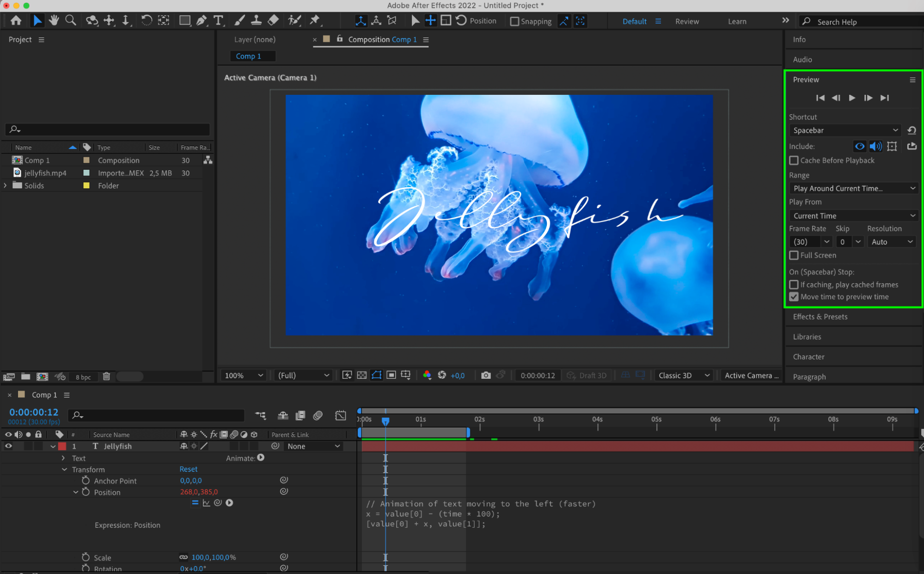Click the Home icon in toolbar

pos(16,20)
